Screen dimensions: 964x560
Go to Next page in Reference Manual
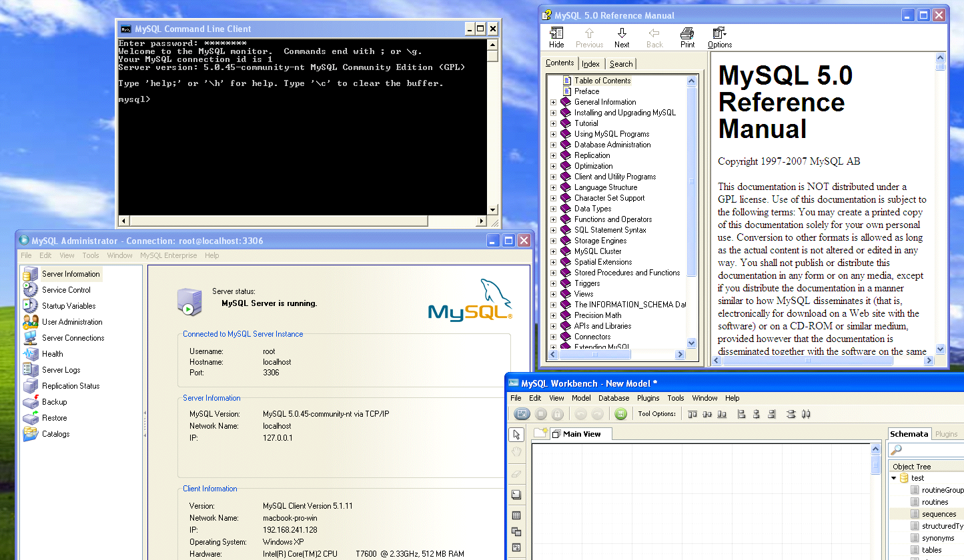pyautogui.click(x=622, y=37)
